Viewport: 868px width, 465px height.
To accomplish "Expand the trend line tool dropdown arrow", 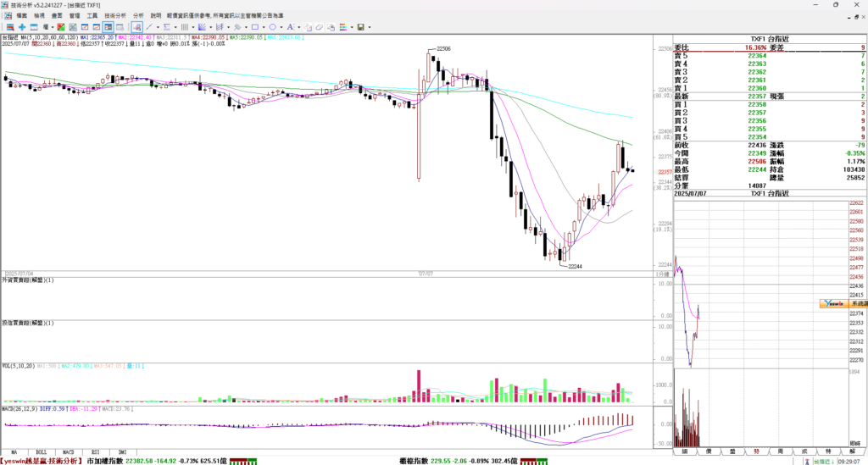I will tap(158, 27).
